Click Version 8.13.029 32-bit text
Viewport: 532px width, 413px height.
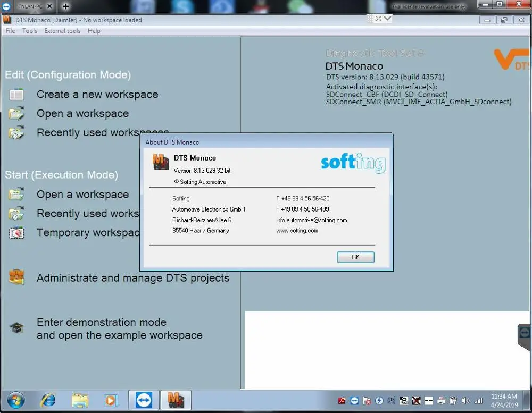202,171
